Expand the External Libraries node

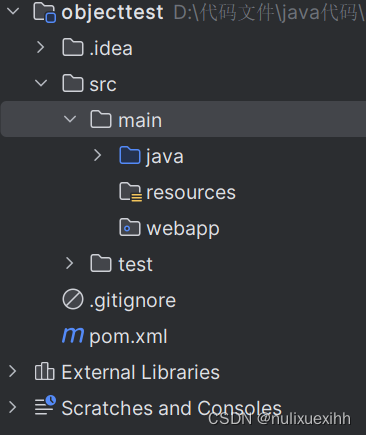[x=13, y=371]
